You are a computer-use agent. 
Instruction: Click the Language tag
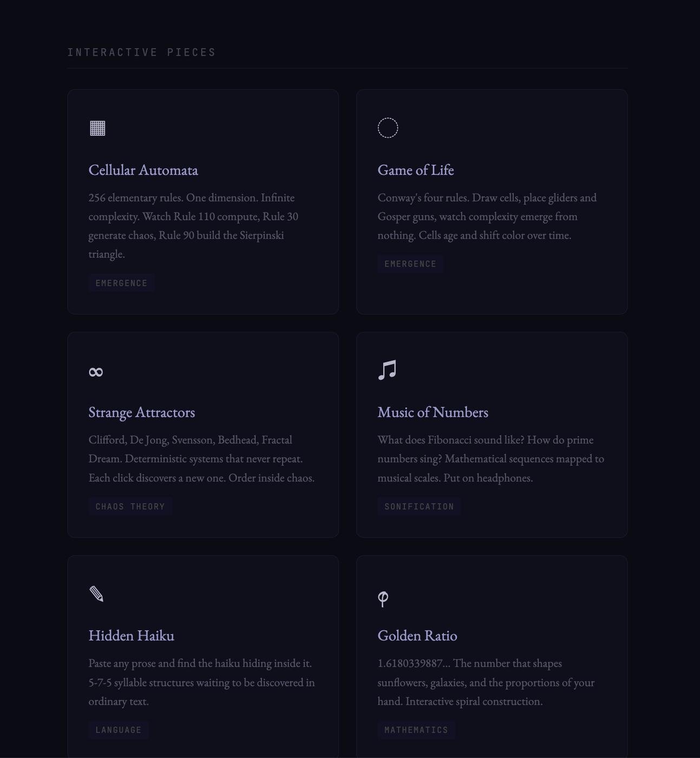pos(119,730)
